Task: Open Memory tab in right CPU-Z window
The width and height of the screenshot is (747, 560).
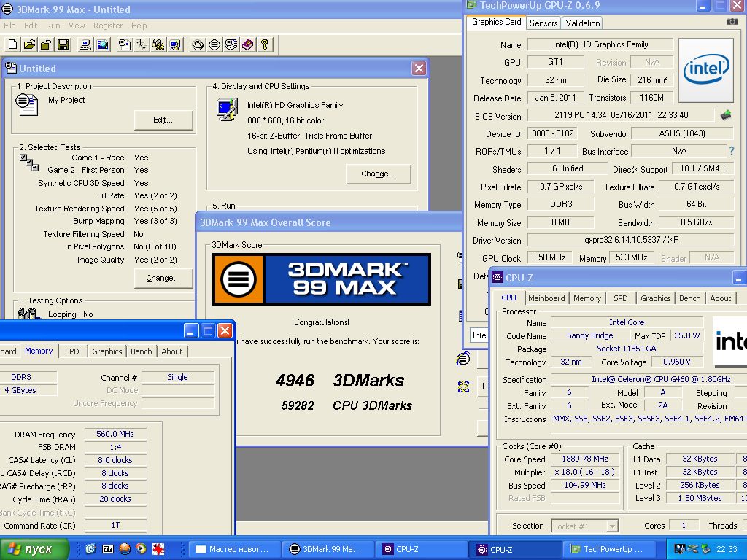Action: 587,298
